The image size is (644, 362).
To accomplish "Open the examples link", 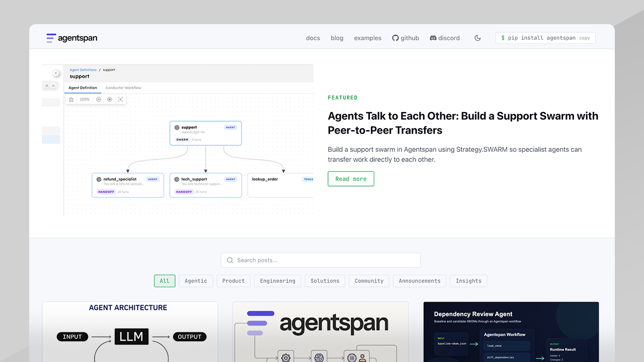I will click(368, 38).
